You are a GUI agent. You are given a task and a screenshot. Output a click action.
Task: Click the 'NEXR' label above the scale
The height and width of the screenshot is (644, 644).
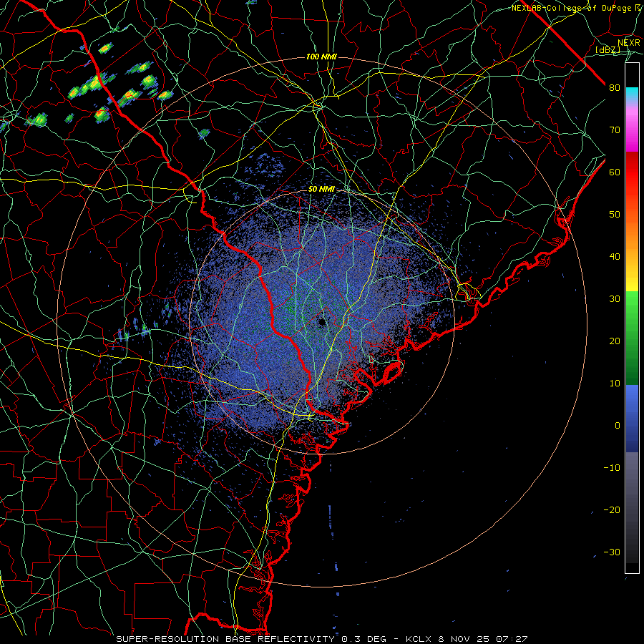628,43
